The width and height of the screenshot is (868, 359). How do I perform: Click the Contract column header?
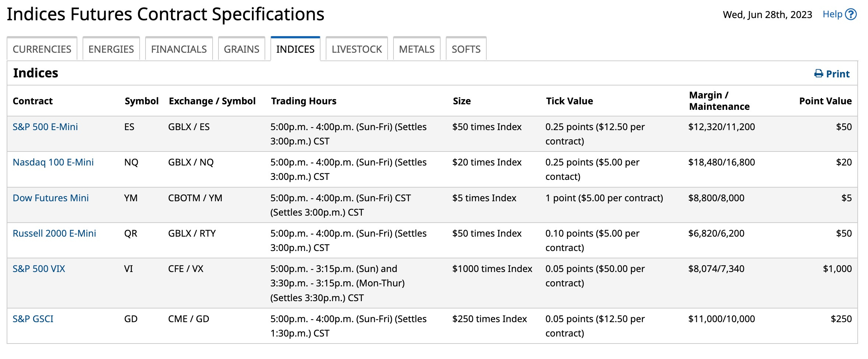pos(33,101)
